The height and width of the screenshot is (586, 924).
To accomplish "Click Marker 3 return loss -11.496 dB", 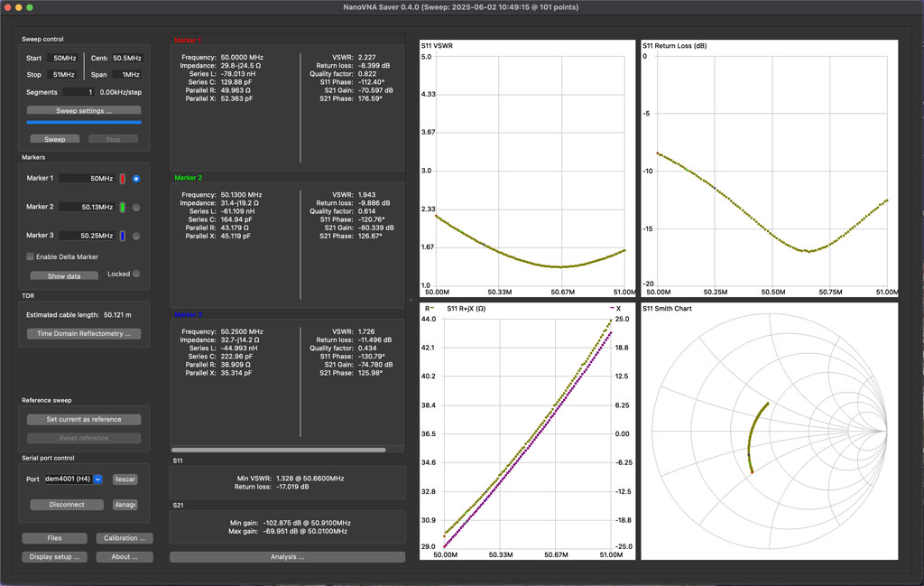I will point(374,340).
